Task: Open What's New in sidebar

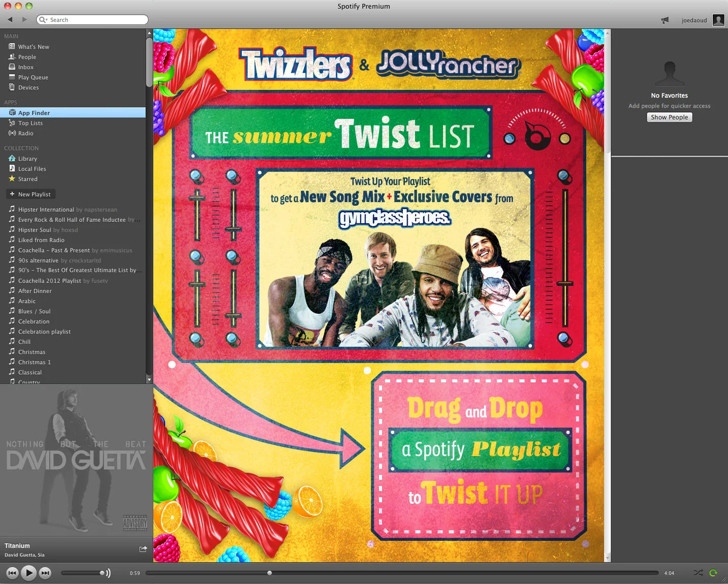Action: (34, 47)
